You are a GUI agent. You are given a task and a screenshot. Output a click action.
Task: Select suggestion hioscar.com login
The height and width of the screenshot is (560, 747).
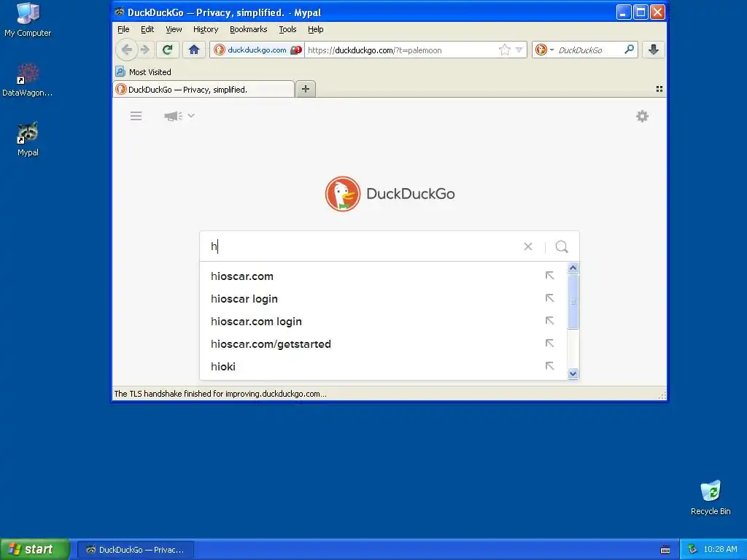pyautogui.click(x=383, y=322)
